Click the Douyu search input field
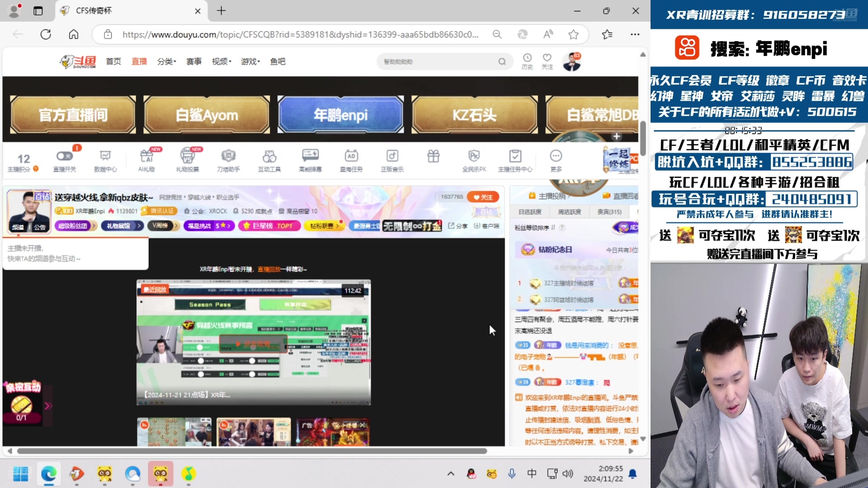The image size is (868, 488). (x=439, y=61)
